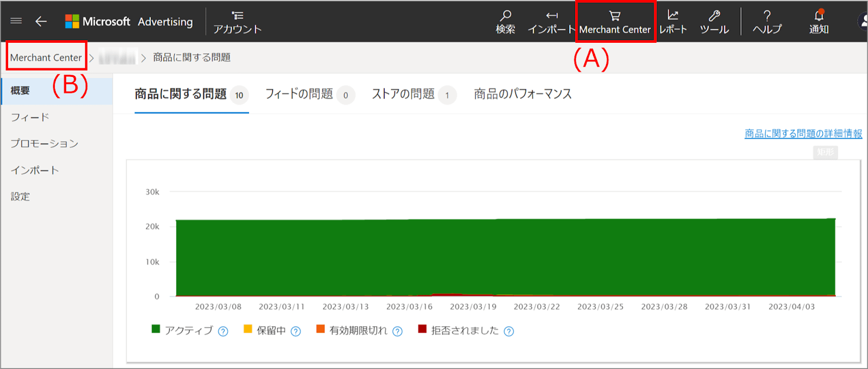Select フィード in the left sidebar
Viewport: 868px width, 369px height.
[x=30, y=117]
